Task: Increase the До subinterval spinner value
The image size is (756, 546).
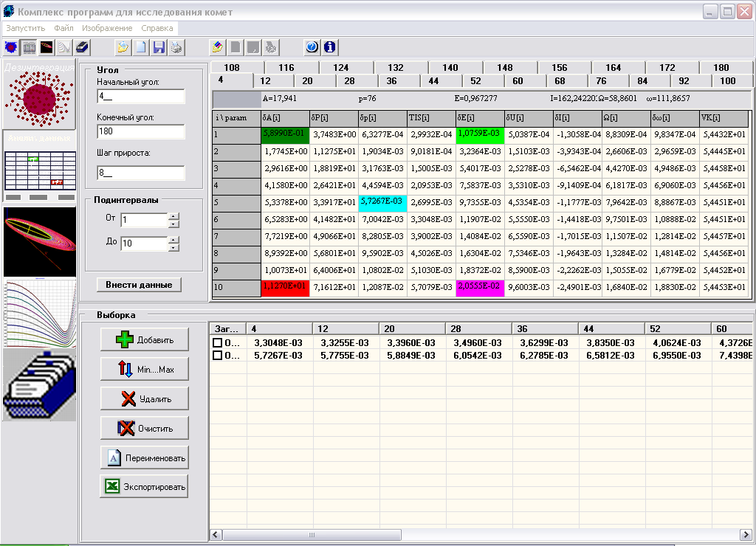Action: coord(173,240)
